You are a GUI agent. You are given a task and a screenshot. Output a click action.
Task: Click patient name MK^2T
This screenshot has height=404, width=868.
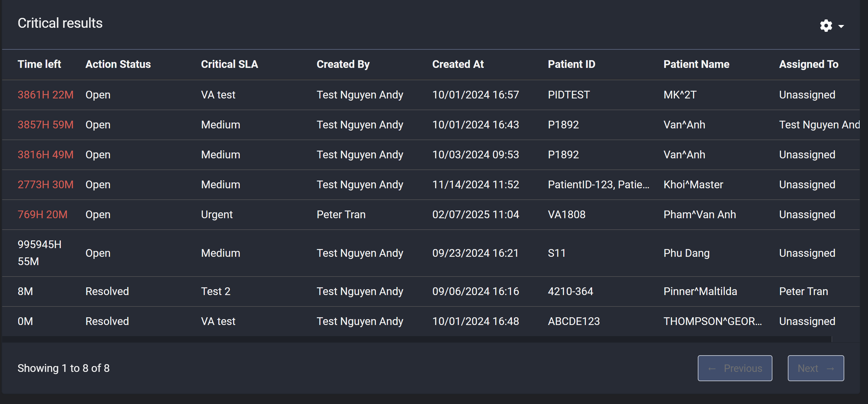click(x=680, y=95)
